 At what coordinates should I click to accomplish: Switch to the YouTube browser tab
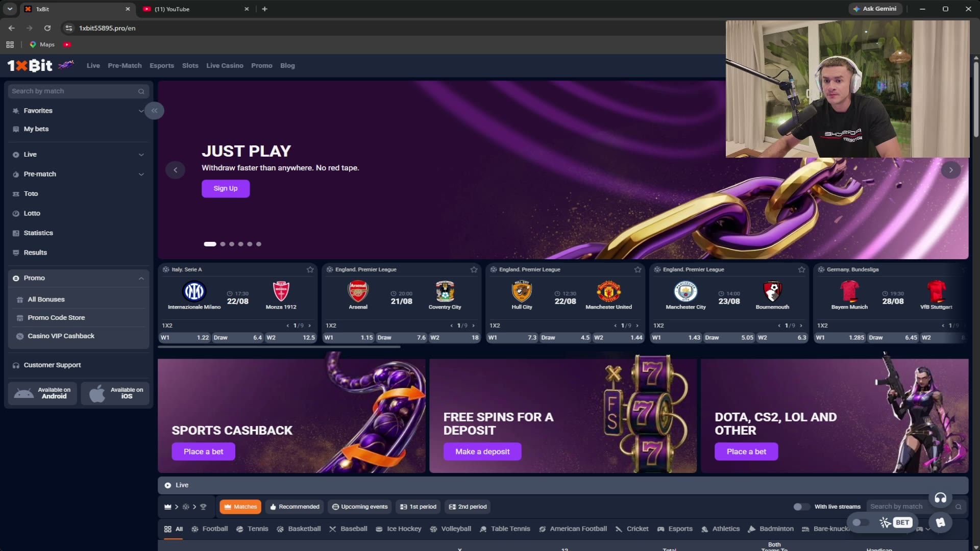[x=195, y=9]
